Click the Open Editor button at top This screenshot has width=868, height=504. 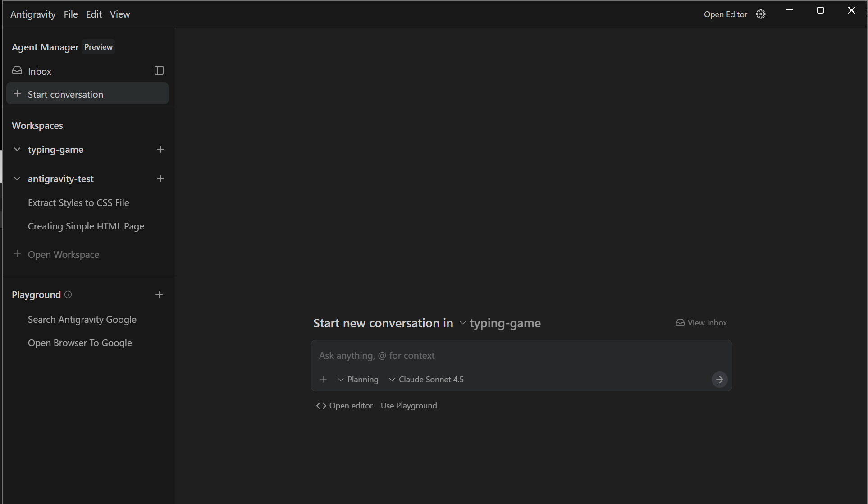[725, 14]
